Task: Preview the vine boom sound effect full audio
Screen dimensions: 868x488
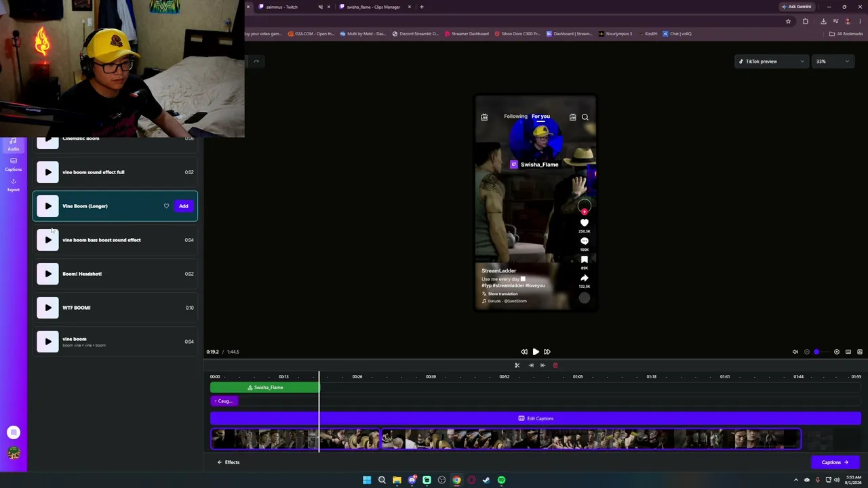Action: (x=47, y=172)
